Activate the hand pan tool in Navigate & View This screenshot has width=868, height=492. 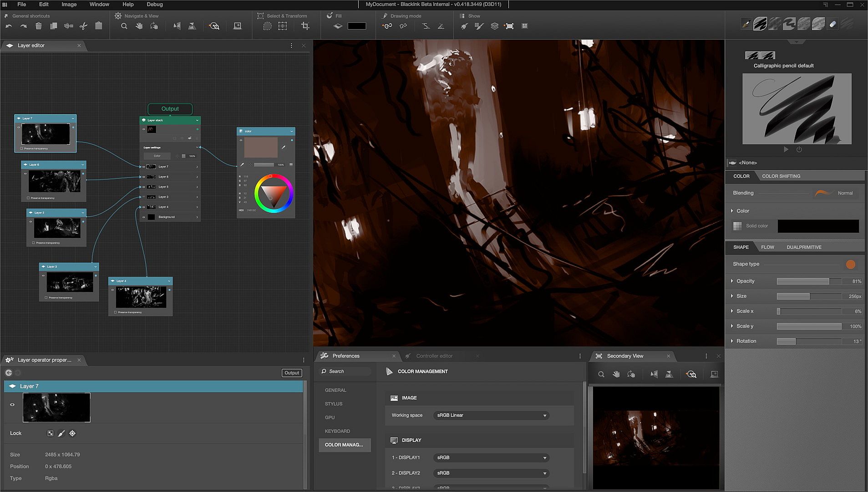pos(139,26)
